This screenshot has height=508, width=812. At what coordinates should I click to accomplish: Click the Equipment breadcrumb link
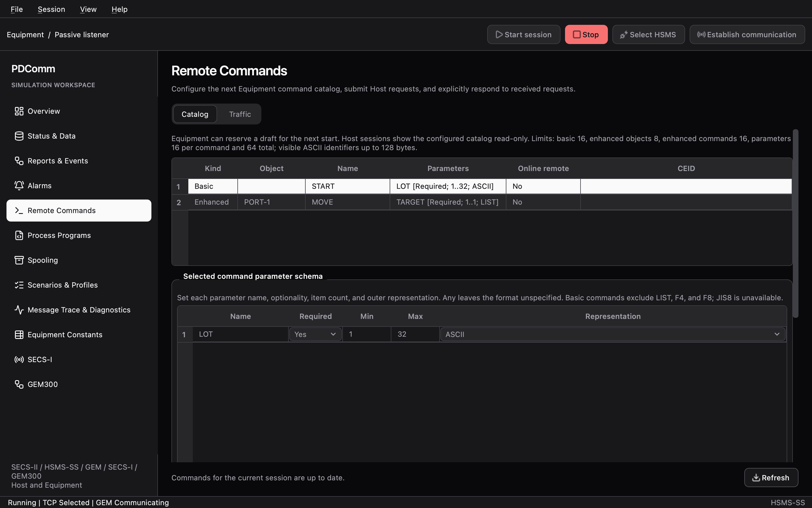coord(25,35)
